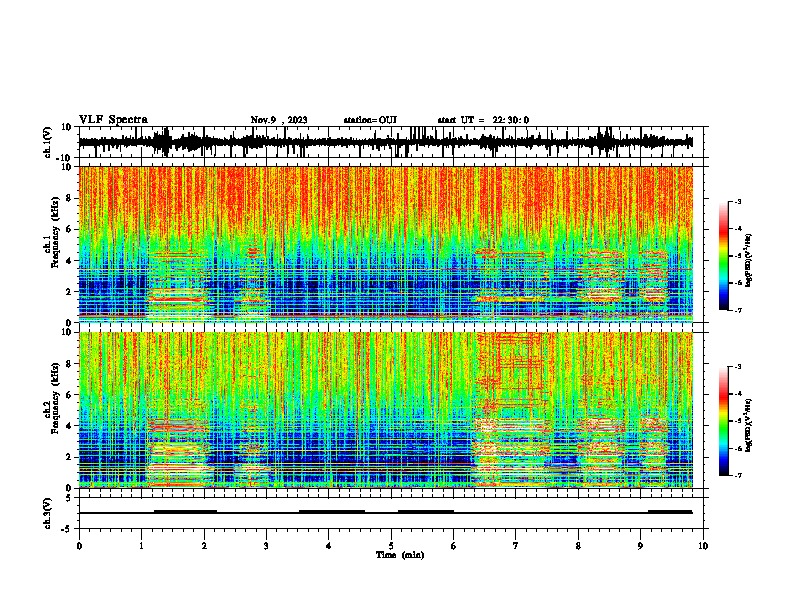
Task: Click the "2" kHz tick on ch.1 spectrogram
Action: [69, 292]
